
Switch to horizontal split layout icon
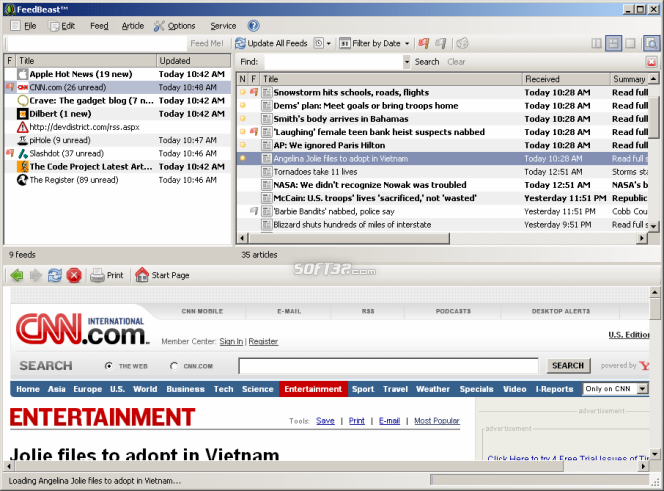[x=613, y=43]
